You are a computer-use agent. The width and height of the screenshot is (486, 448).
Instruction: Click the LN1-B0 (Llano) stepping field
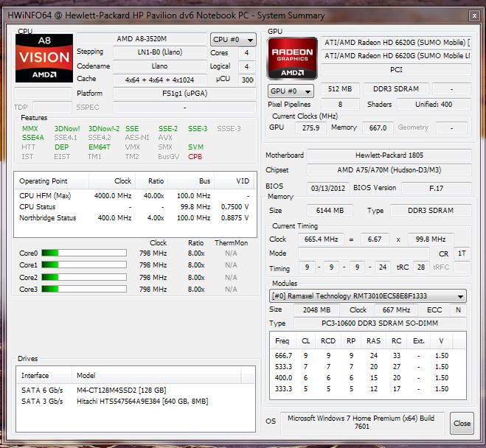click(x=160, y=52)
